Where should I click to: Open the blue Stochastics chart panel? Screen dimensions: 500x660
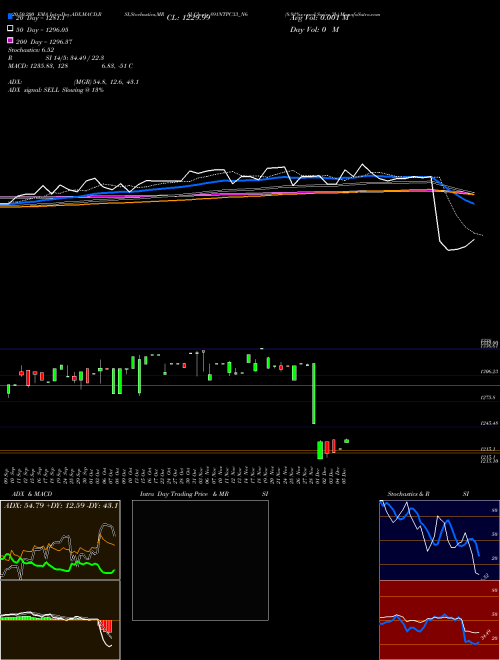point(439,540)
